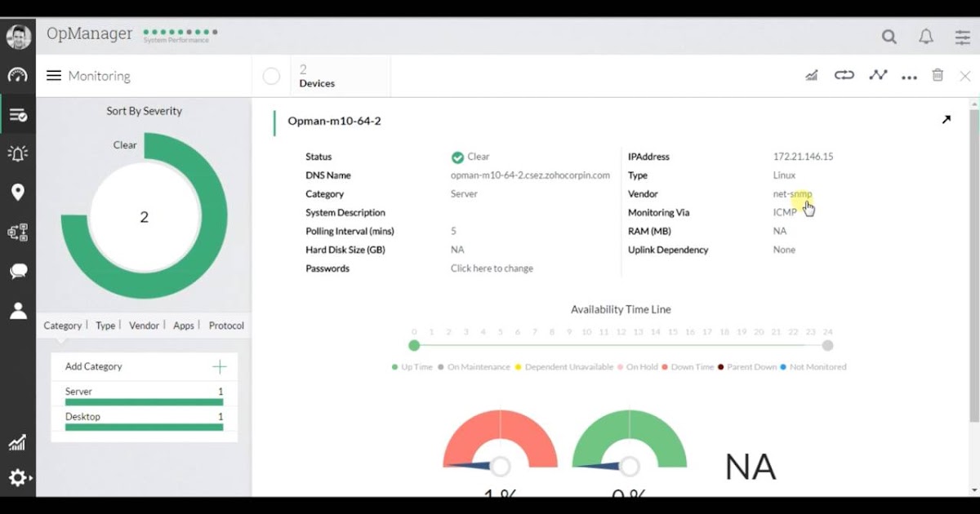Open the Workflow network icon in sidebar
980x514 pixels.
coord(18,233)
